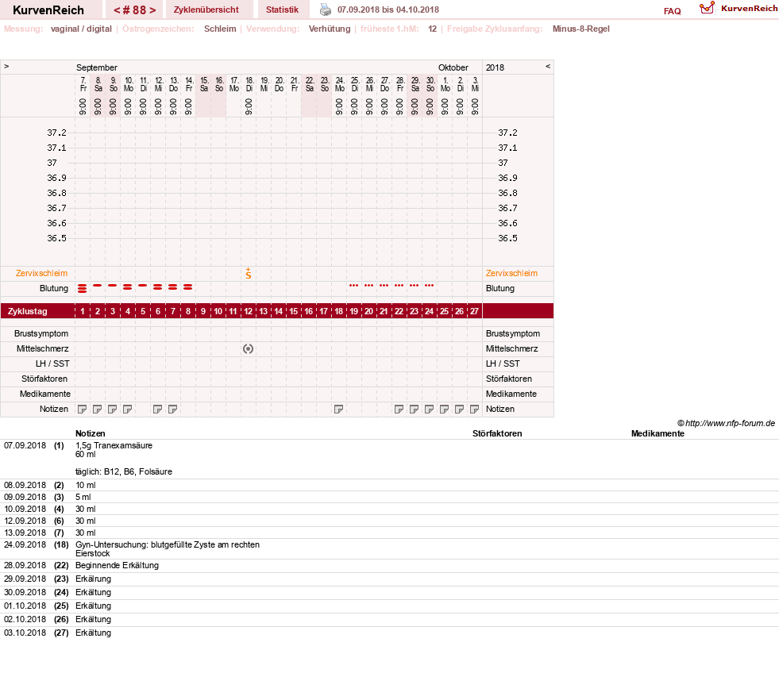Visit the nfp-forum.de copyright link

coord(727,423)
